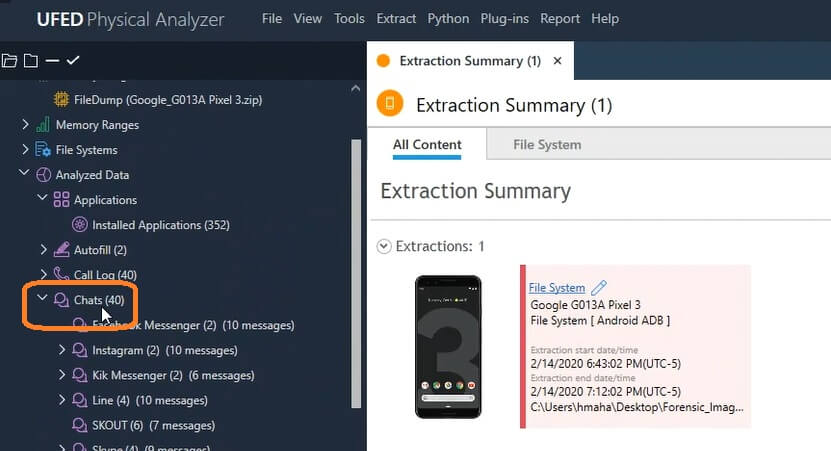831x451 pixels.
Task: Switch to the File System tab
Action: point(547,145)
